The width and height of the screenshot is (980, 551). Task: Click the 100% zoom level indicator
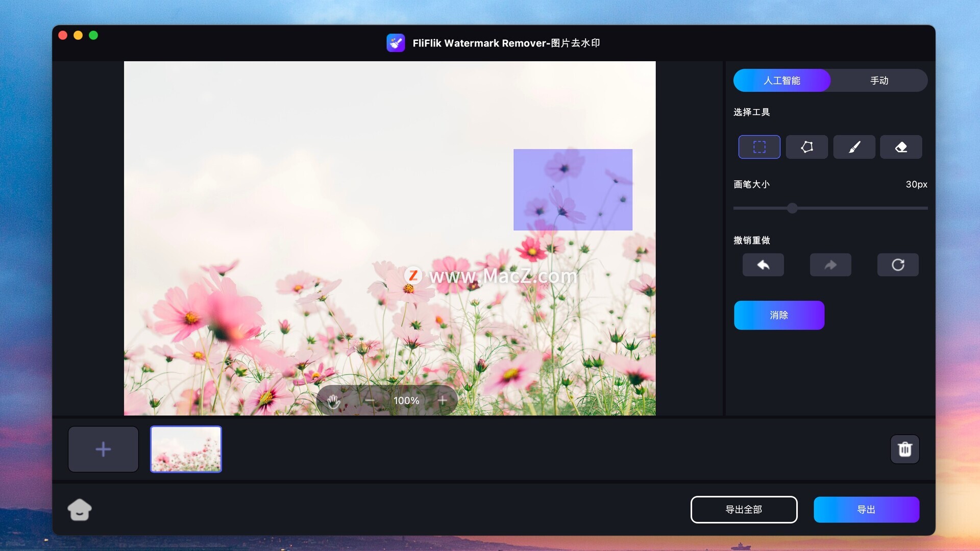tap(406, 401)
